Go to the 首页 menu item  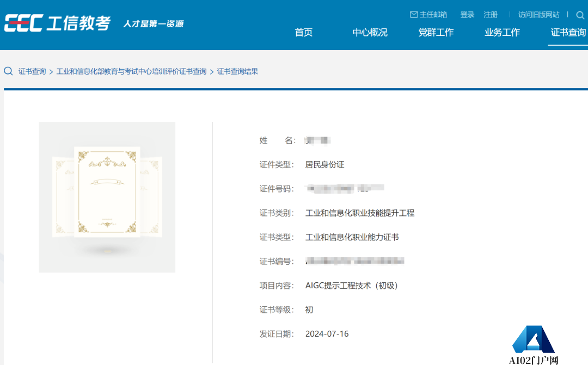(x=303, y=32)
